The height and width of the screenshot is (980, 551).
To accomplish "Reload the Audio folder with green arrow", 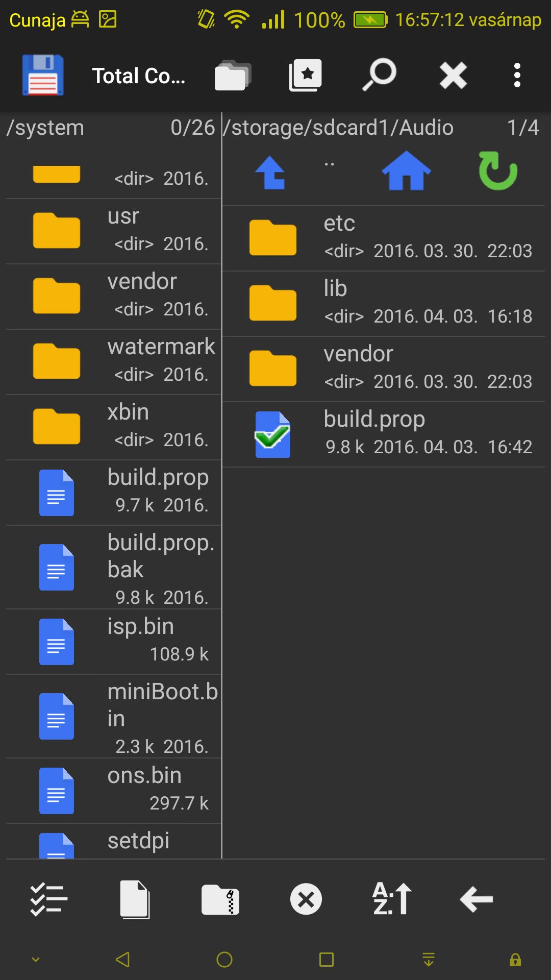I will 498,171.
